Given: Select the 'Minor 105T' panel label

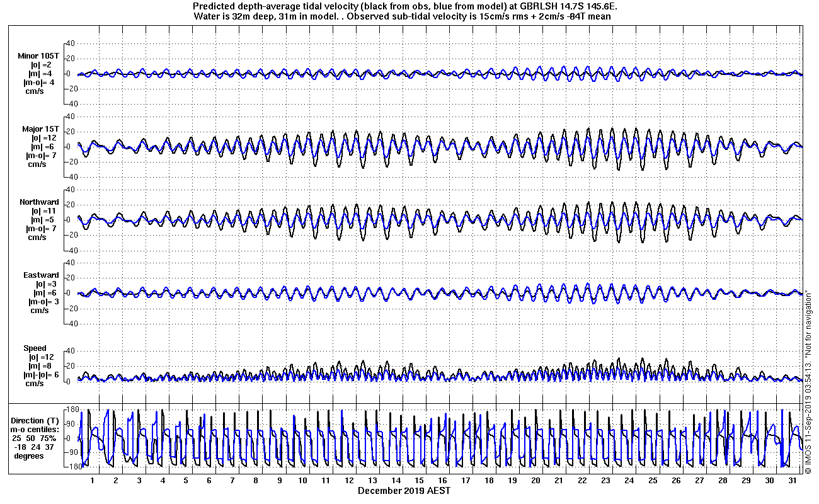Looking at the screenshot, I should [39, 56].
